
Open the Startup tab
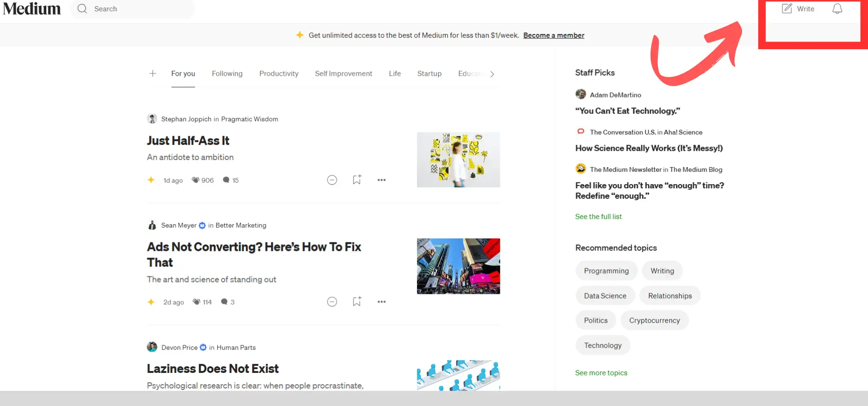tap(429, 73)
